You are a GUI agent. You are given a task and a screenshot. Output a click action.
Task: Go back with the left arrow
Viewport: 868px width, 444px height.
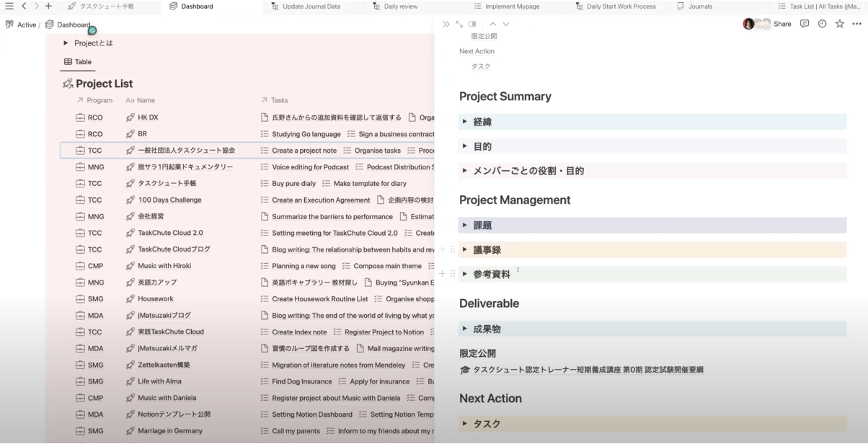click(24, 6)
